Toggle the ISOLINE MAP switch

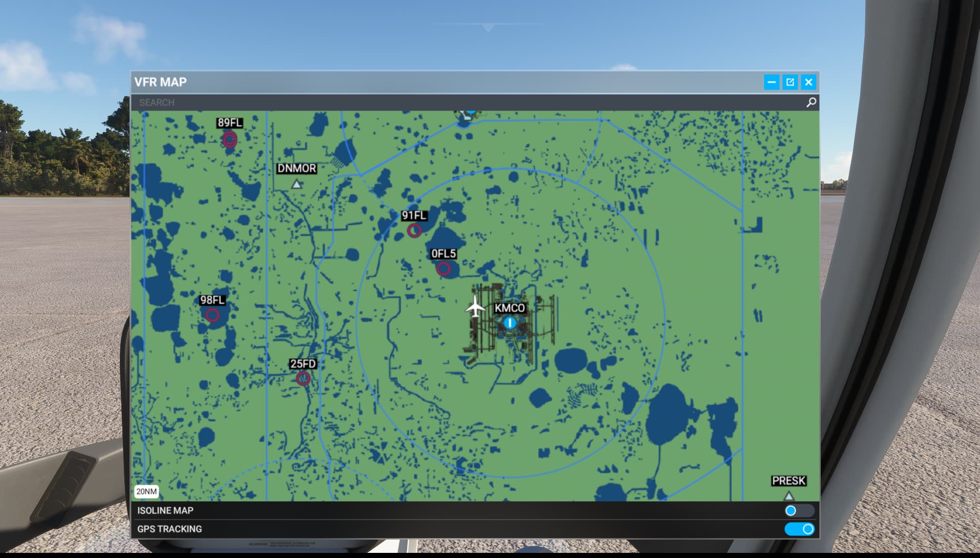tap(799, 510)
